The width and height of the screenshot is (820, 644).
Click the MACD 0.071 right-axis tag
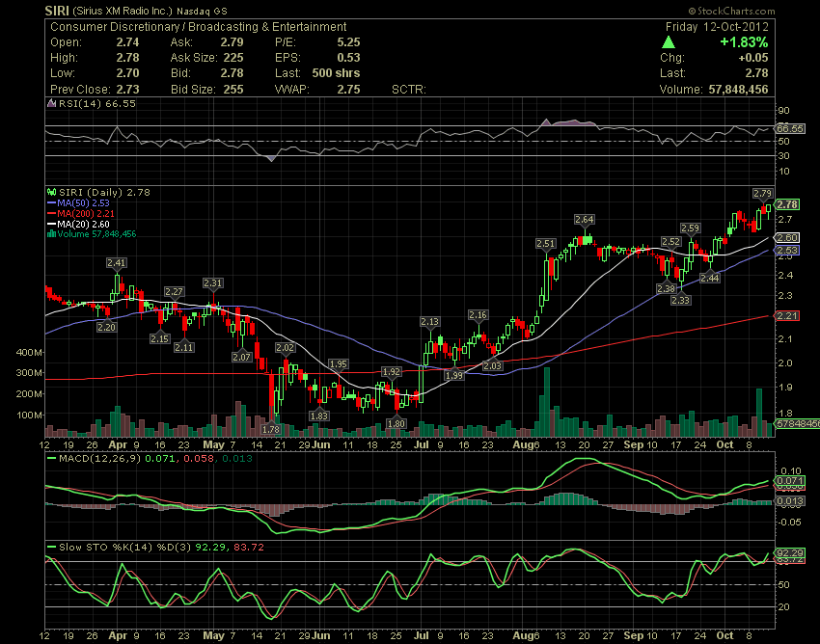tap(790, 480)
